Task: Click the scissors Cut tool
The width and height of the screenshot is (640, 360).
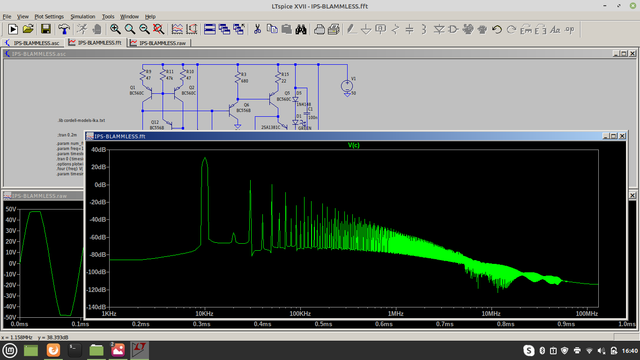Action: point(257,29)
